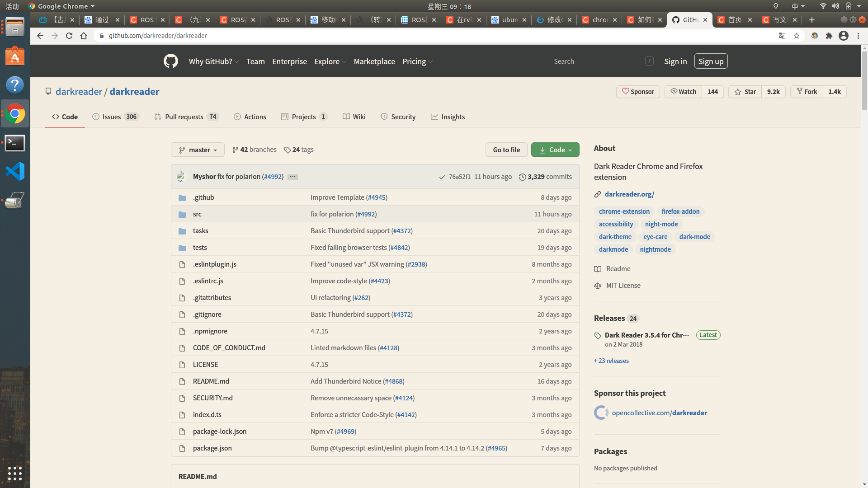
Task: Switch to the Issues tab
Action: point(111,117)
